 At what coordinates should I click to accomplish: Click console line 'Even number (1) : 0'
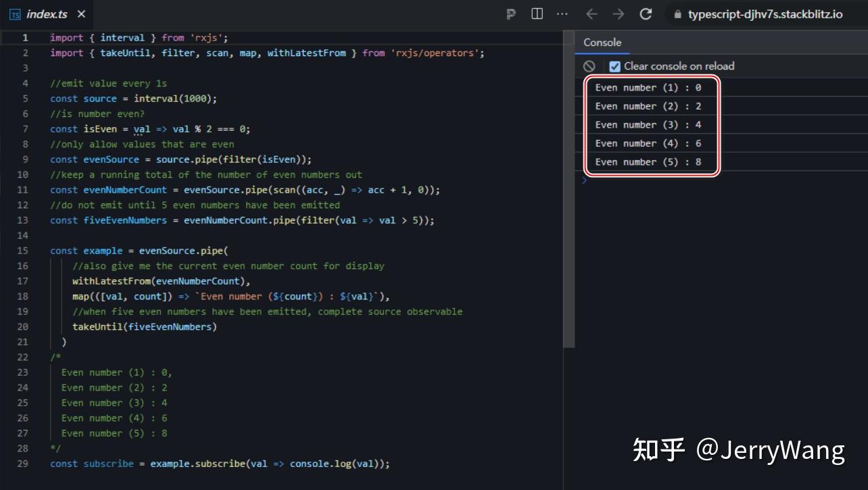[x=648, y=87]
